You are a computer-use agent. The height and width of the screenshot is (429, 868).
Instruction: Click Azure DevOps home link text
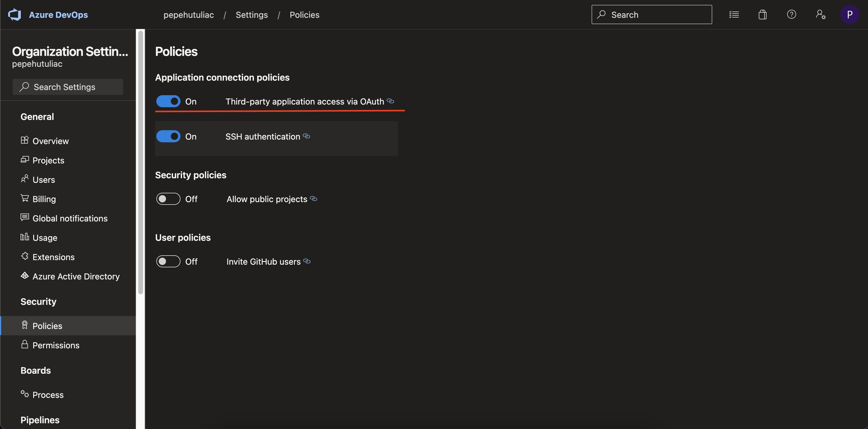coord(58,15)
